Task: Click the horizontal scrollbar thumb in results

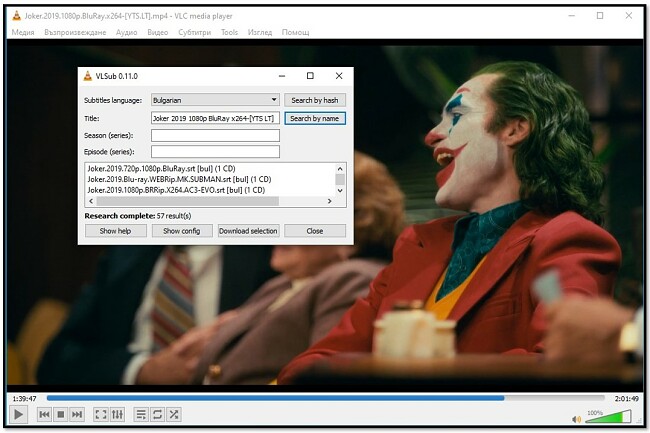Action: click(x=188, y=201)
